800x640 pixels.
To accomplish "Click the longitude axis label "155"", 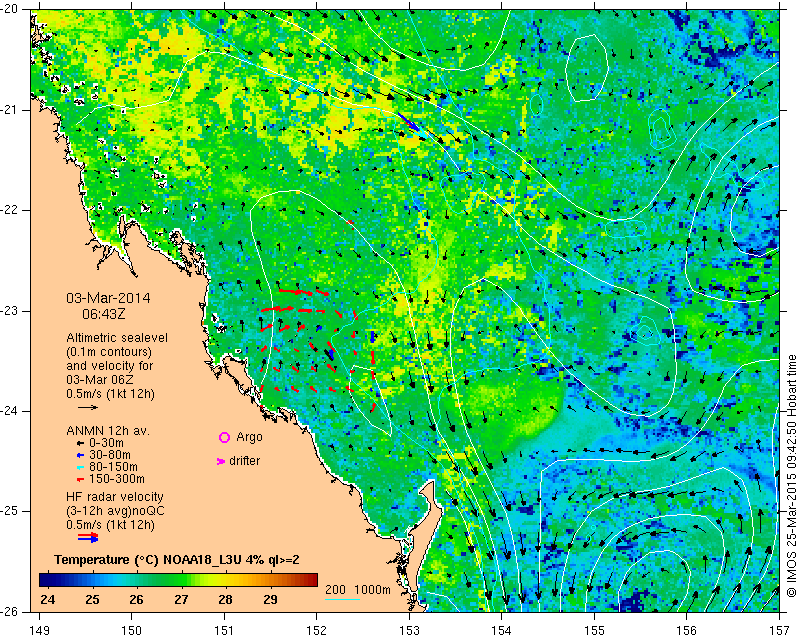I will coord(594,631).
